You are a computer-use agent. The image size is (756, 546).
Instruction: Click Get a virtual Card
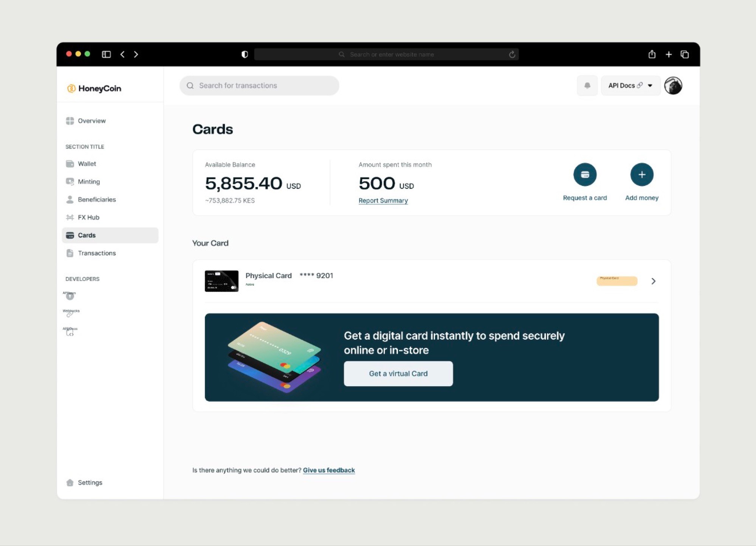click(398, 374)
